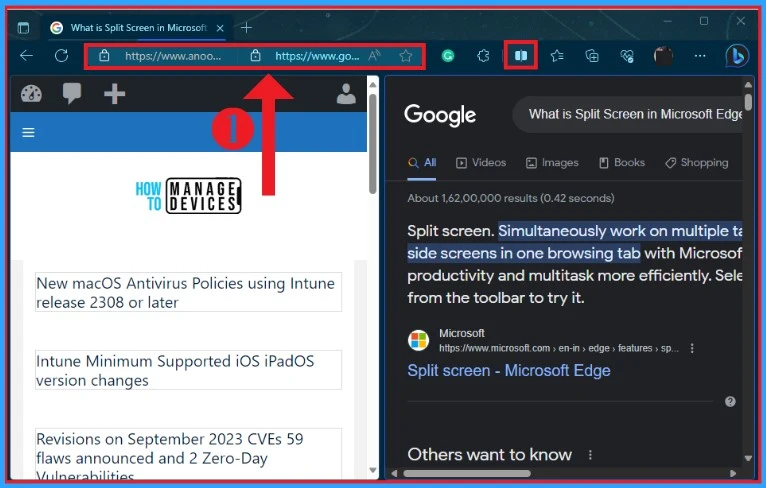
Task: Go back with the back arrow
Action: tap(26, 56)
